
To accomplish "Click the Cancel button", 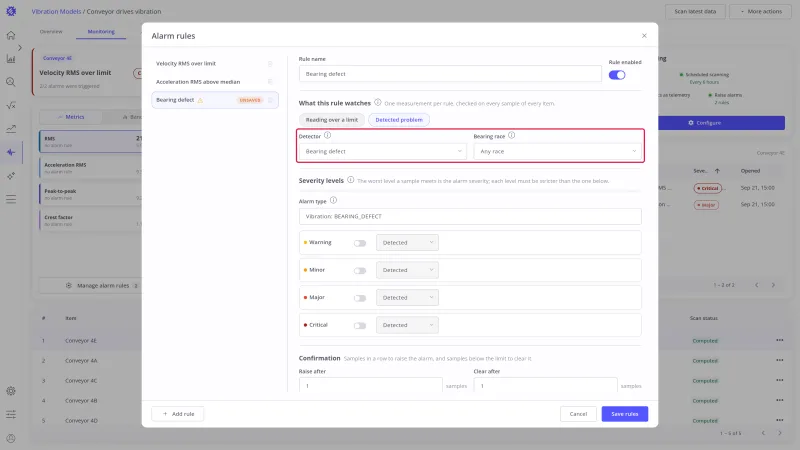I will [578, 414].
